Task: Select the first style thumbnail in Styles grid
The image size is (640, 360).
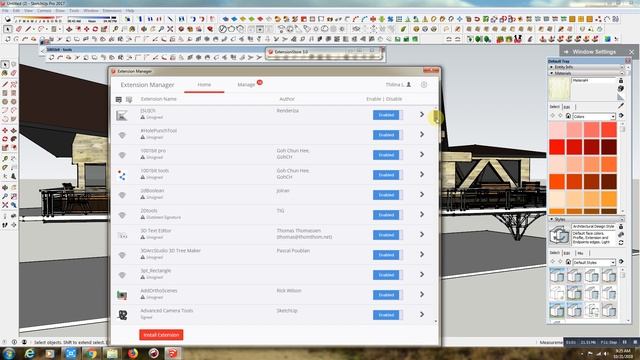Action: coord(557,276)
